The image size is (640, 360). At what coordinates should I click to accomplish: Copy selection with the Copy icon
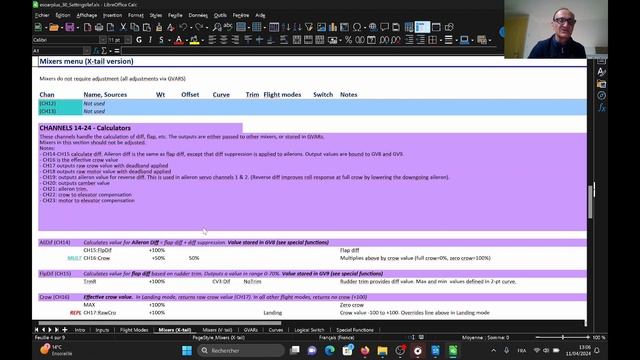134,27
